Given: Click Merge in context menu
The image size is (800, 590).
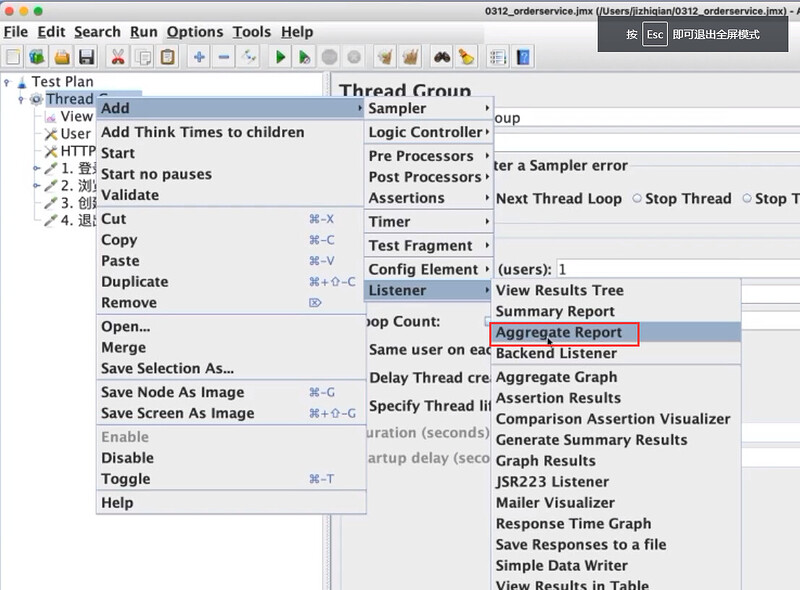Looking at the screenshot, I should pos(231,348).
